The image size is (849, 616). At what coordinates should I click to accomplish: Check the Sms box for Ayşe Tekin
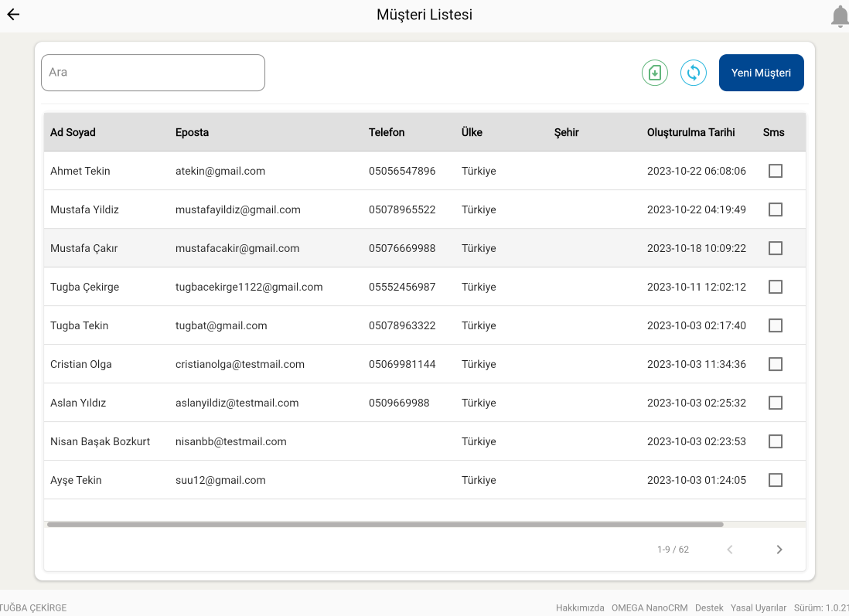pos(776,480)
